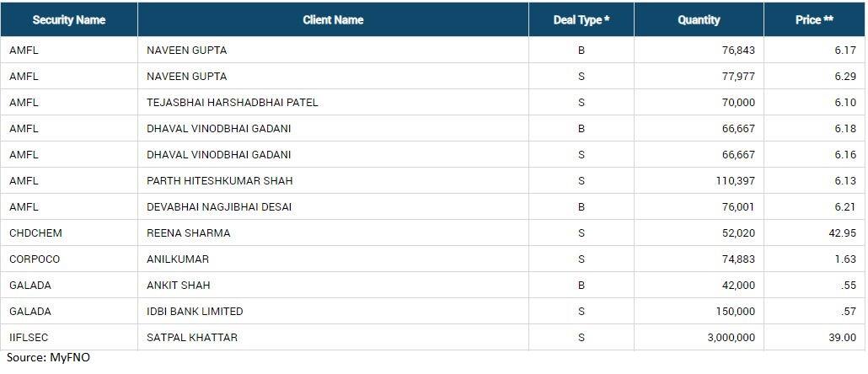Click client name REENA SHARMA
Viewport: 868px width, 374px height.
tap(188, 233)
